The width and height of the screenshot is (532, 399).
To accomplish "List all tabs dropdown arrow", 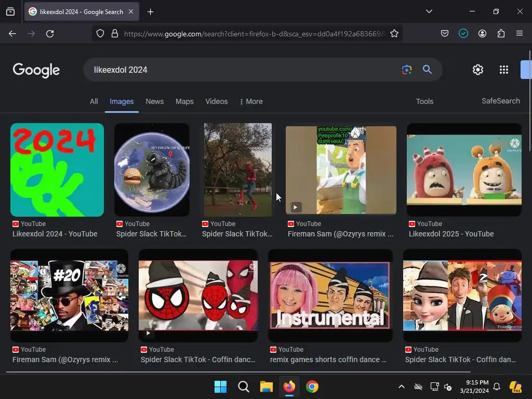I will click(429, 11).
